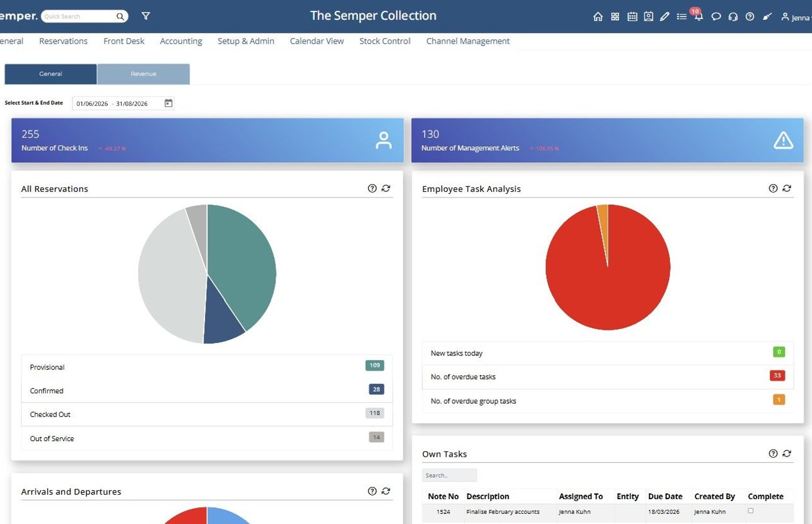The width and height of the screenshot is (812, 524).
Task: Click the 18/03/2026 due date cell
Action: tap(664, 512)
